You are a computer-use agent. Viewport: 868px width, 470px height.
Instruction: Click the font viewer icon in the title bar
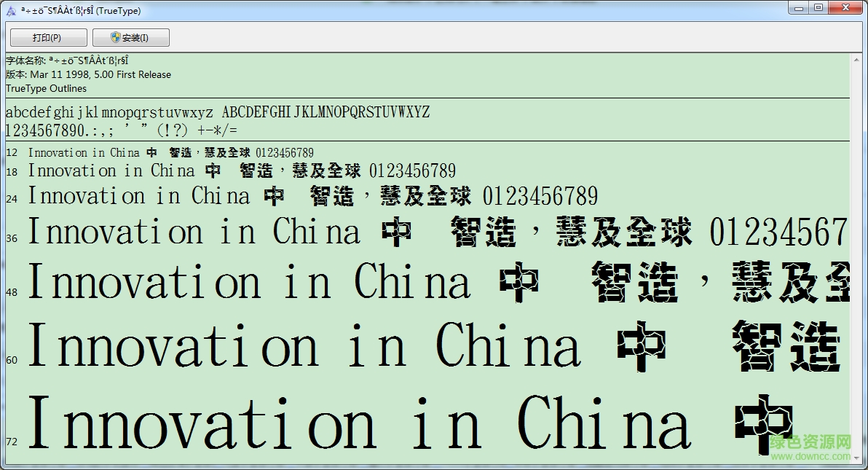coord(10,9)
